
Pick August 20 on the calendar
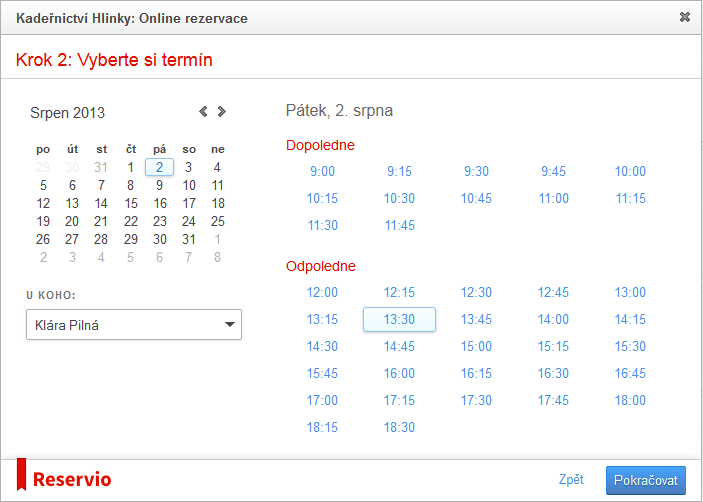(72, 221)
